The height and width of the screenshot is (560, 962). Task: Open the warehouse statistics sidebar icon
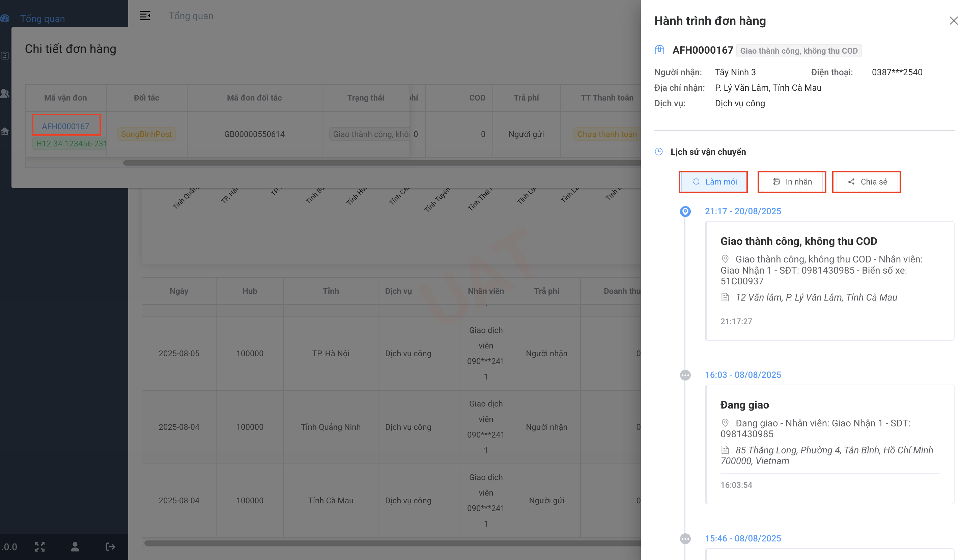coord(5,132)
